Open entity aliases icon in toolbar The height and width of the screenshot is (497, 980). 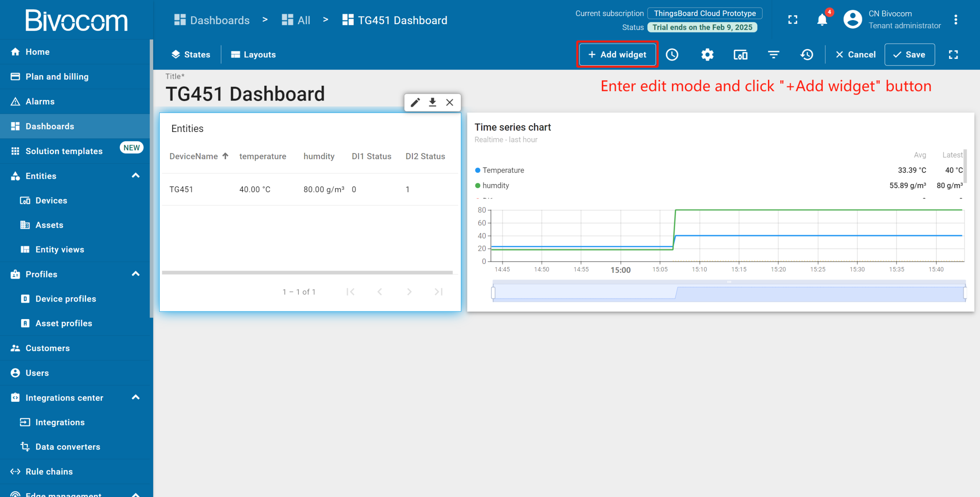coord(740,55)
